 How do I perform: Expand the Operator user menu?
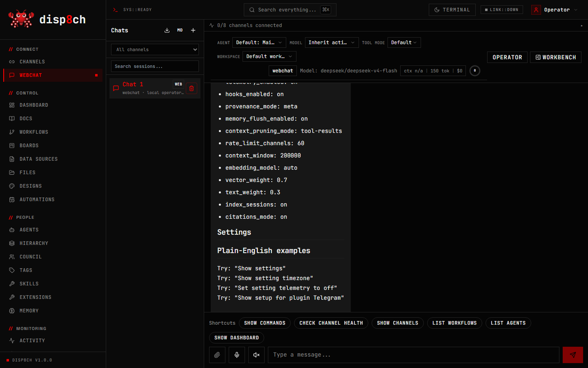point(555,10)
